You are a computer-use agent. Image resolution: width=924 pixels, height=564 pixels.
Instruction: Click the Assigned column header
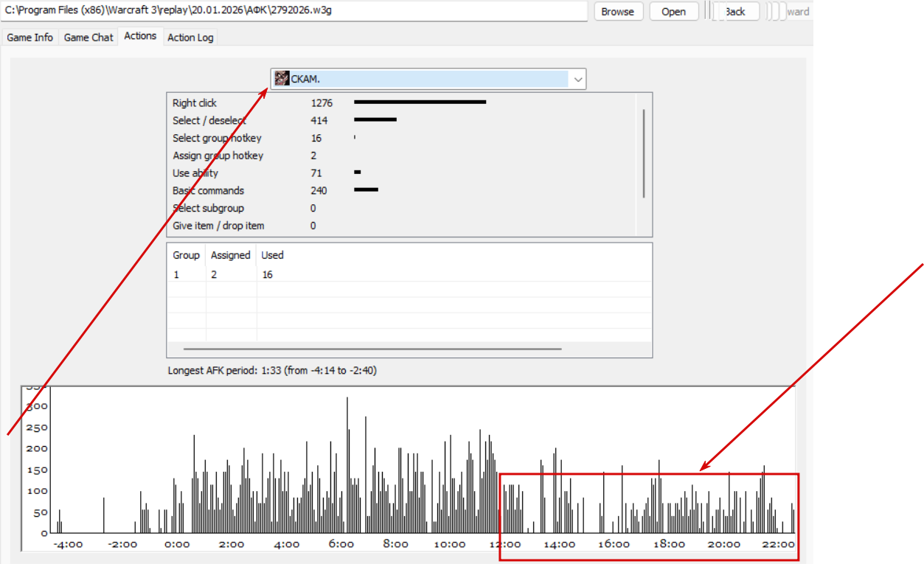click(231, 255)
